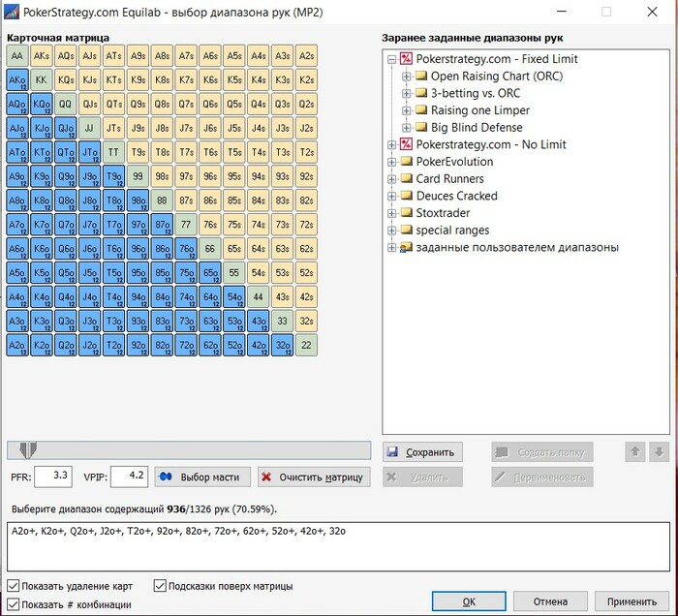Click the Применить apply button
This screenshot has width=678, height=616.
632,601
